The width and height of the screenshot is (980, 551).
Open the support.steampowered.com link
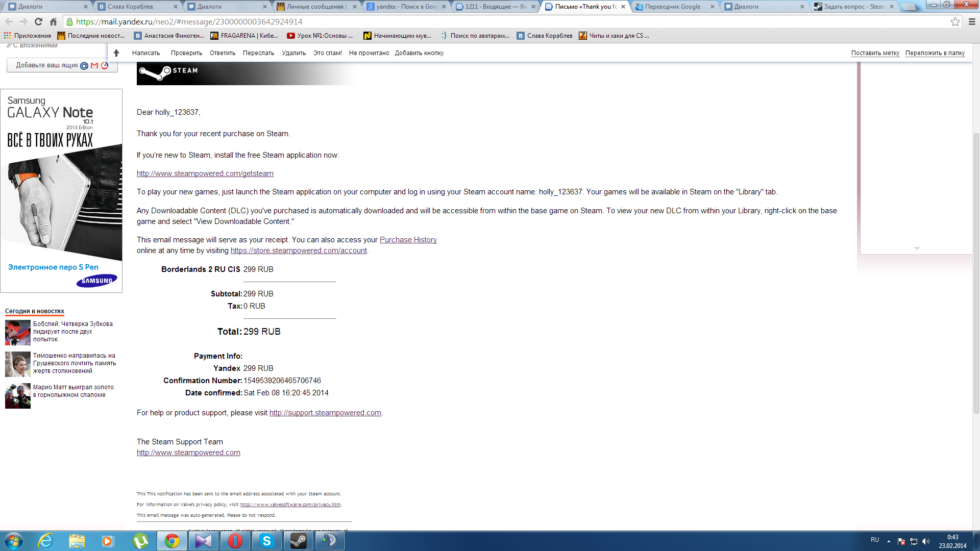click(x=325, y=413)
